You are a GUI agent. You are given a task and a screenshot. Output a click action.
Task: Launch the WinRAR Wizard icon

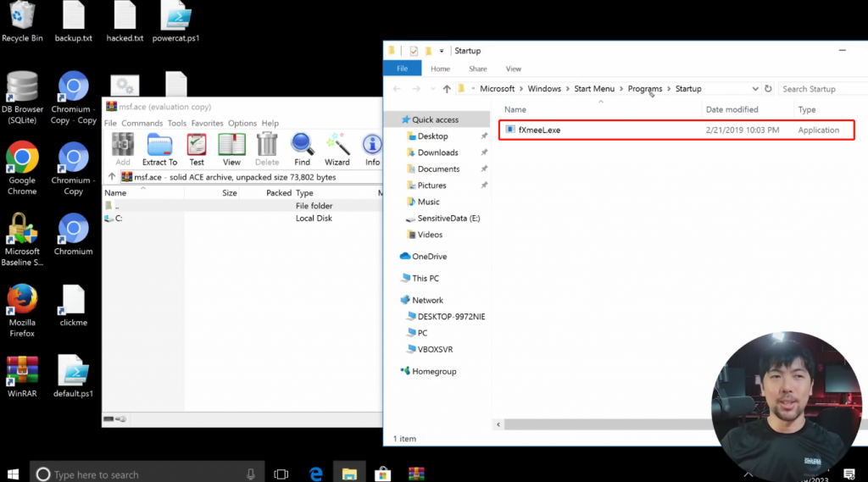(x=337, y=149)
